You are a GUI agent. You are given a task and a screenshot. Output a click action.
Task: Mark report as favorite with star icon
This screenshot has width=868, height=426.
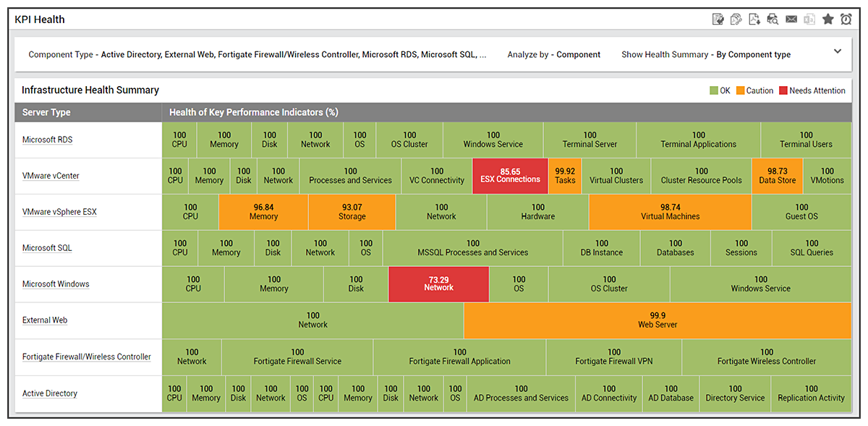coord(828,19)
